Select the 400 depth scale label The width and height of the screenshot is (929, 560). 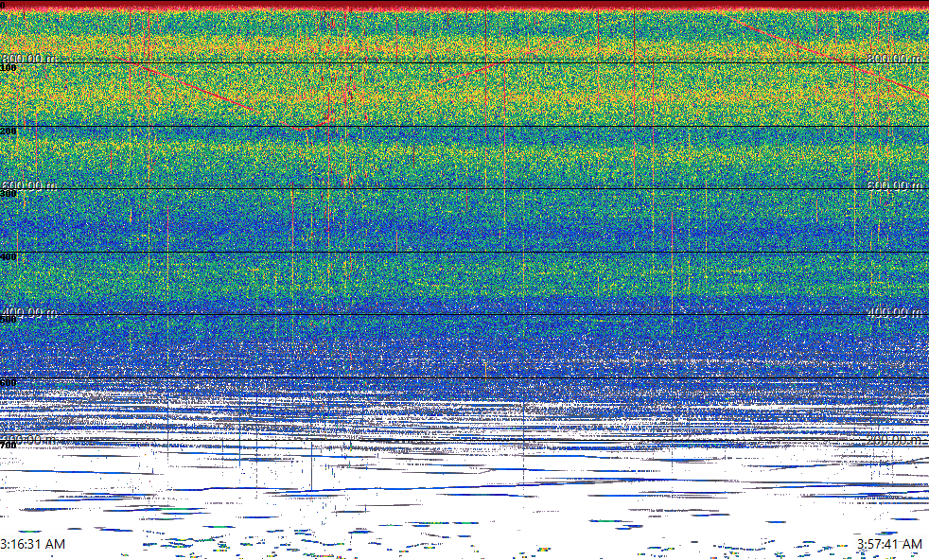pos(9,257)
